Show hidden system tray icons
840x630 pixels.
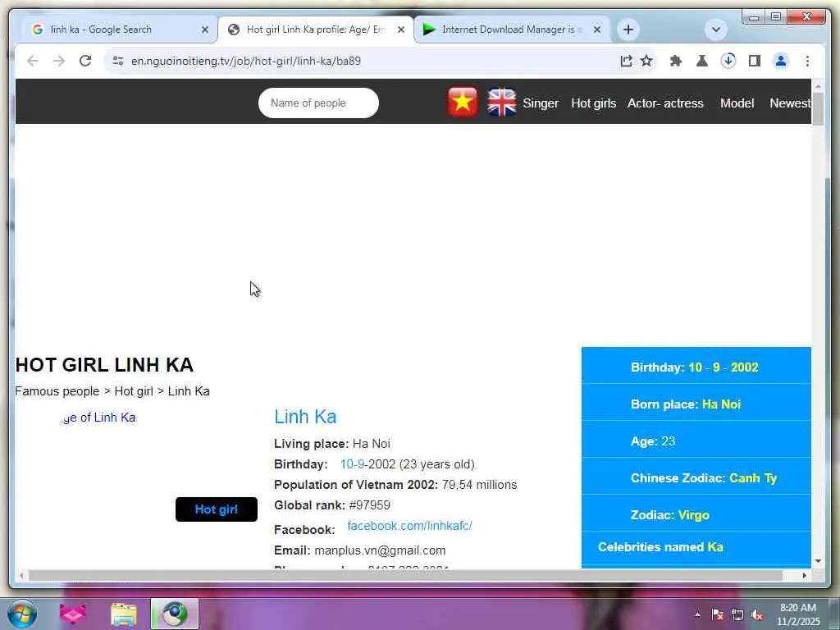click(697, 615)
